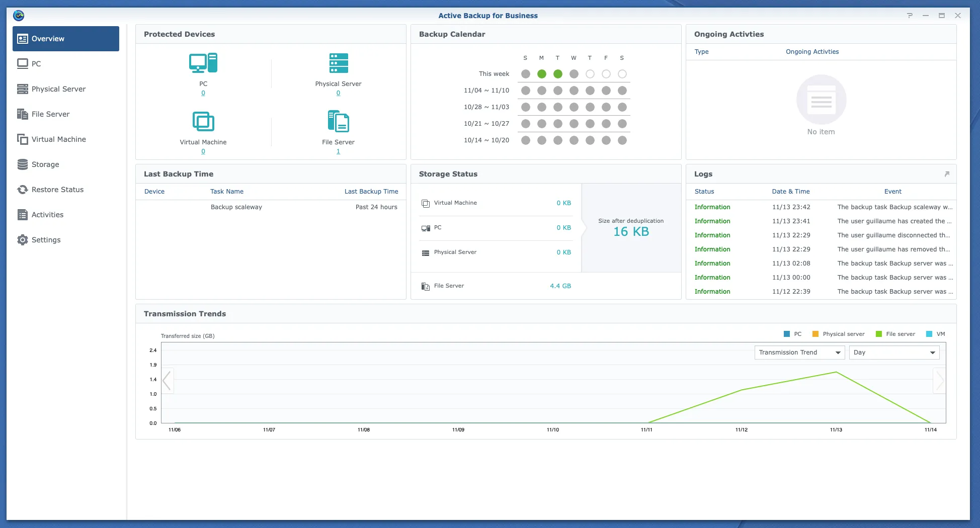980x528 pixels.
Task: Click Logs Status column header
Action: (x=704, y=192)
